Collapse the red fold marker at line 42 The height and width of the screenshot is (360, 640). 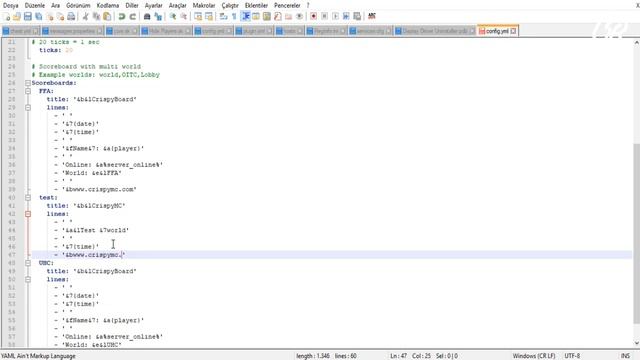(28, 214)
